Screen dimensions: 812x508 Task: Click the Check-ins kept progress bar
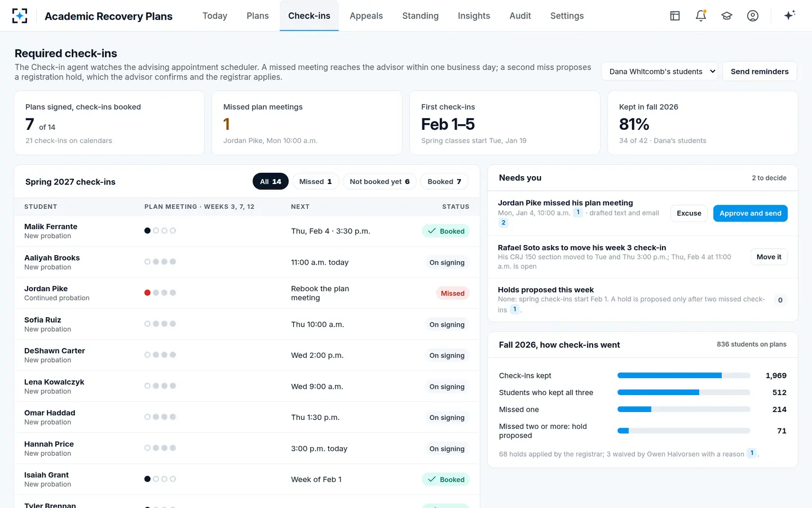684,375
